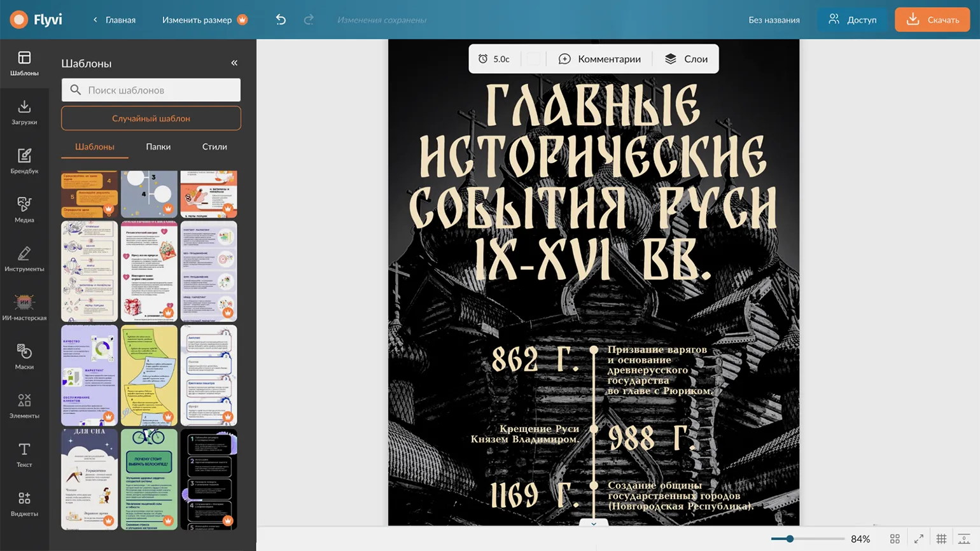Viewport: 980px width, 551px height.
Task: Open the Media (Медиа) sidebar panel
Action: (24, 210)
